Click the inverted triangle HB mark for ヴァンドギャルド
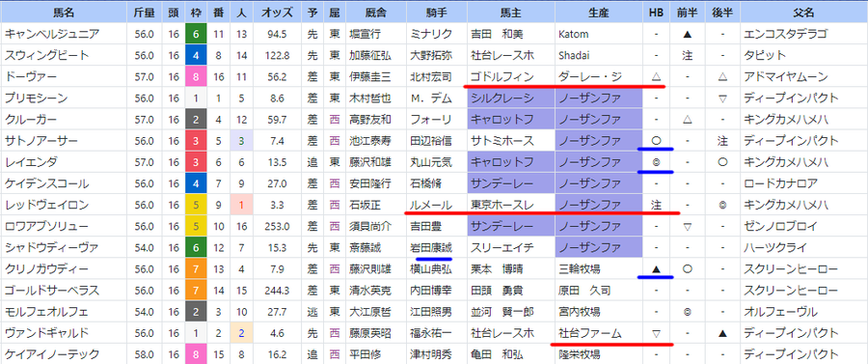 656,333
